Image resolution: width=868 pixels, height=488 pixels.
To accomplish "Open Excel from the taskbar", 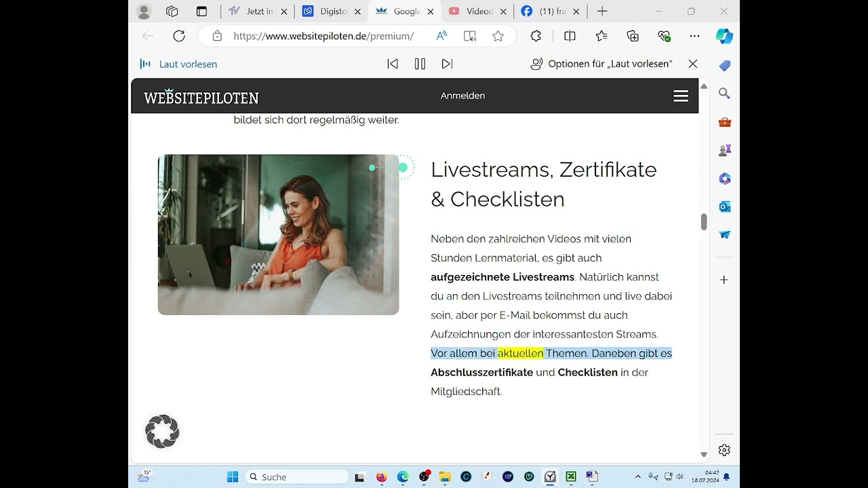I will coord(571,476).
